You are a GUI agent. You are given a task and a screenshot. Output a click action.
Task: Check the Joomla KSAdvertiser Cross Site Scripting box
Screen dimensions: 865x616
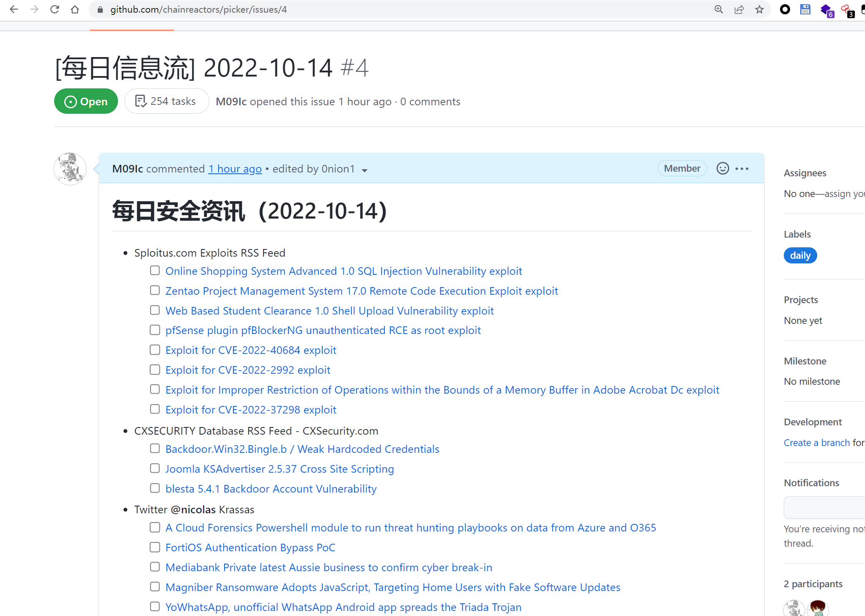pos(155,468)
